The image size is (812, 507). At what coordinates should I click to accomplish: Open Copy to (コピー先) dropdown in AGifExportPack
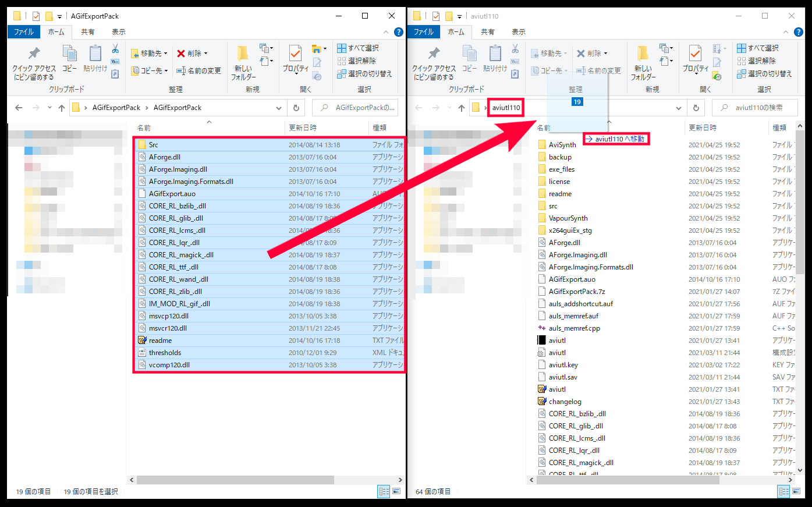click(x=150, y=70)
